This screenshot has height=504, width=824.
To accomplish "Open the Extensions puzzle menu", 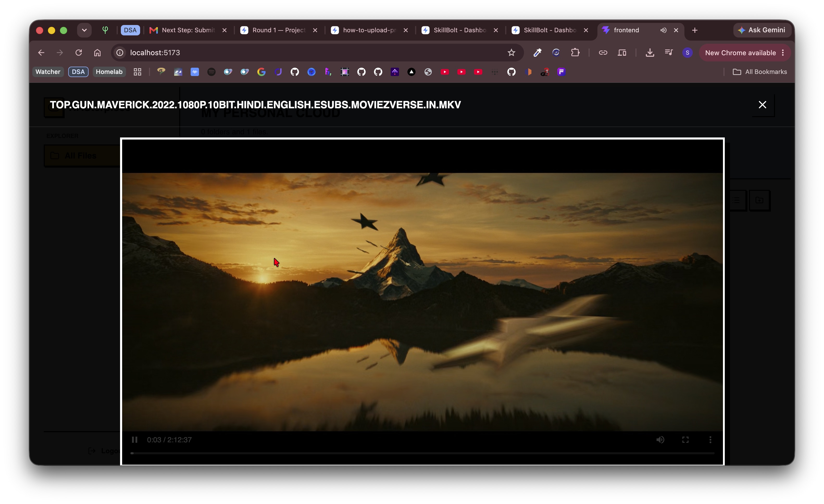I will point(575,53).
